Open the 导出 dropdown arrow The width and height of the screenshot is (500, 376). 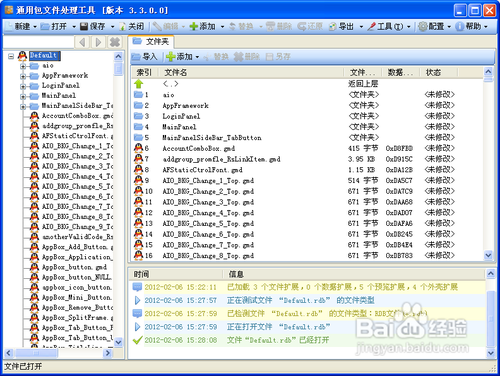click(x=361, y=26)
